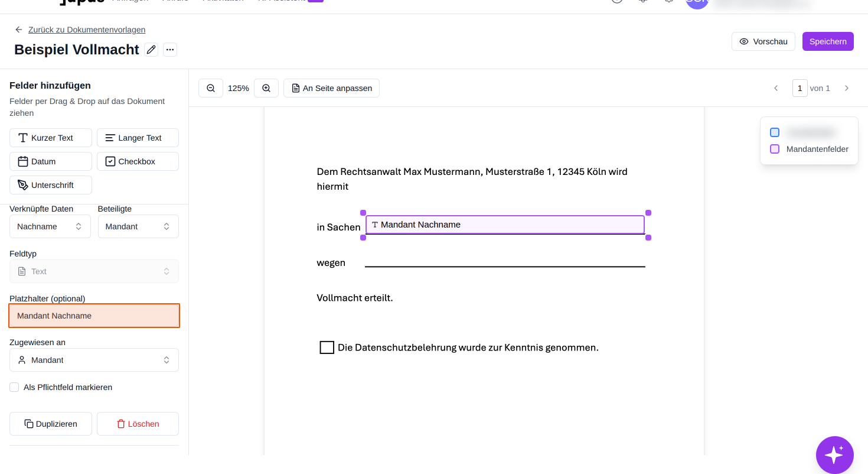
Task: Enable Als Pflichtfeld markieren
Action: pos(14,387)
